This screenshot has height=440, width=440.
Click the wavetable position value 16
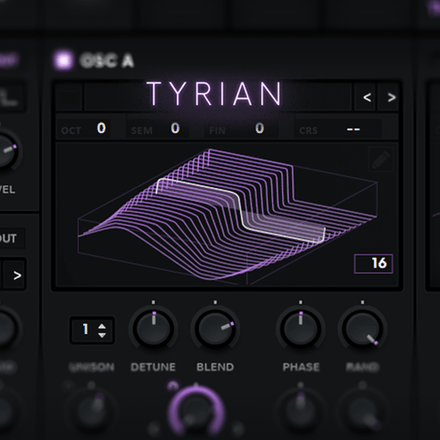tap(373, 264)
